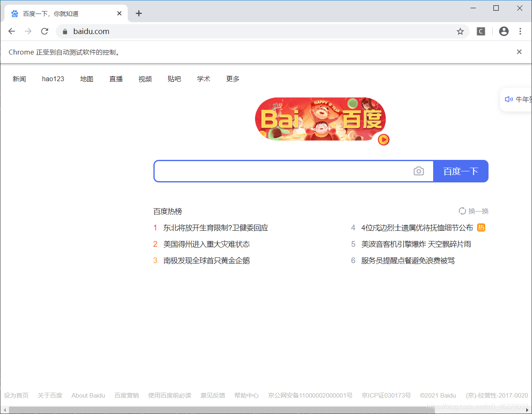Viewport: 532px width, 414px height.
Task: Click the 百度一下 search button
Action: [461, 171]
